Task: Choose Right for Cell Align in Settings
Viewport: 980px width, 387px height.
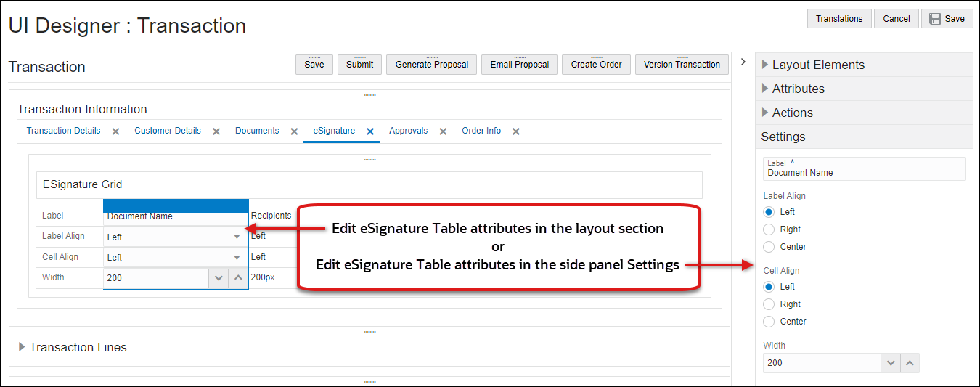Action: pos(769,304)
